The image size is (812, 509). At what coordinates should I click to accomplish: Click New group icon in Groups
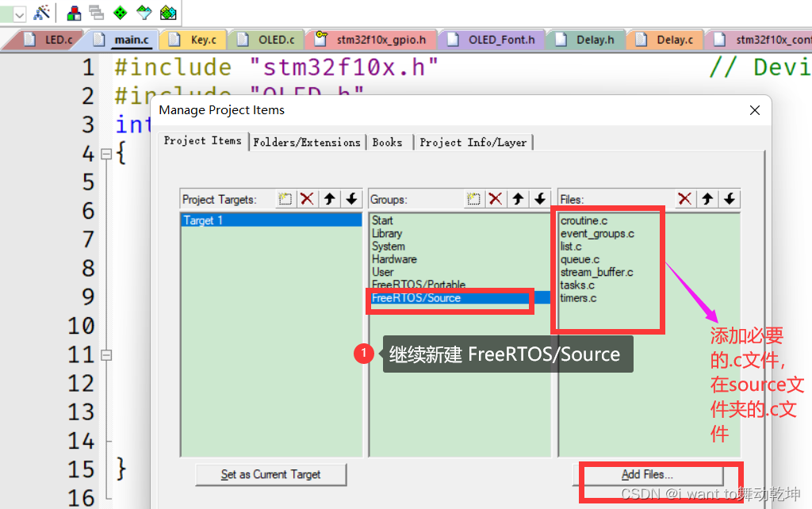(473, 199)
